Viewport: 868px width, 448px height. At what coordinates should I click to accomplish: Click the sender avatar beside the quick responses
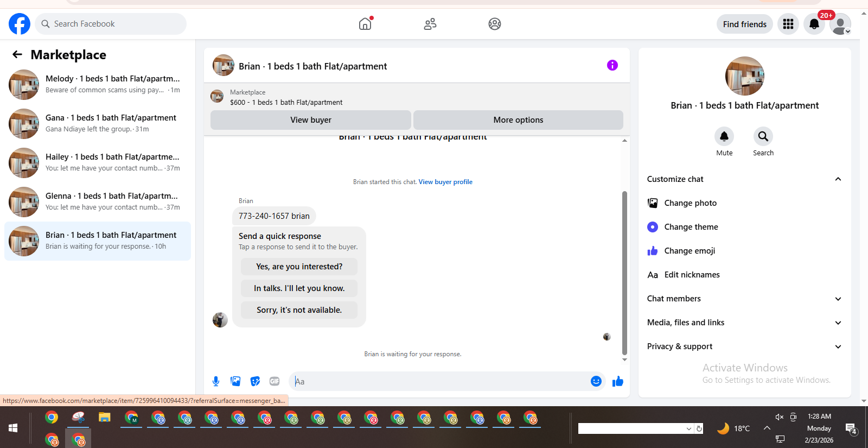pos(220,320)
